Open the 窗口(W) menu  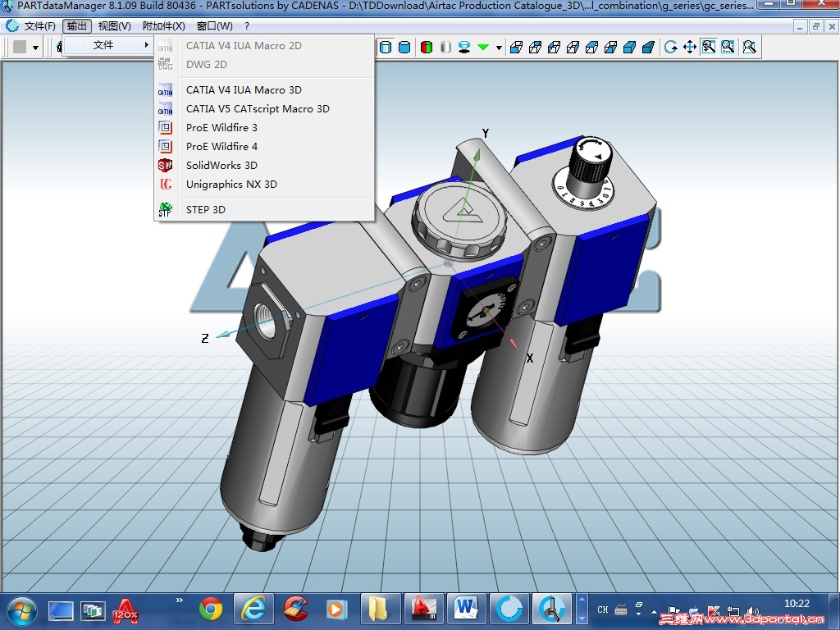point(215,25)
